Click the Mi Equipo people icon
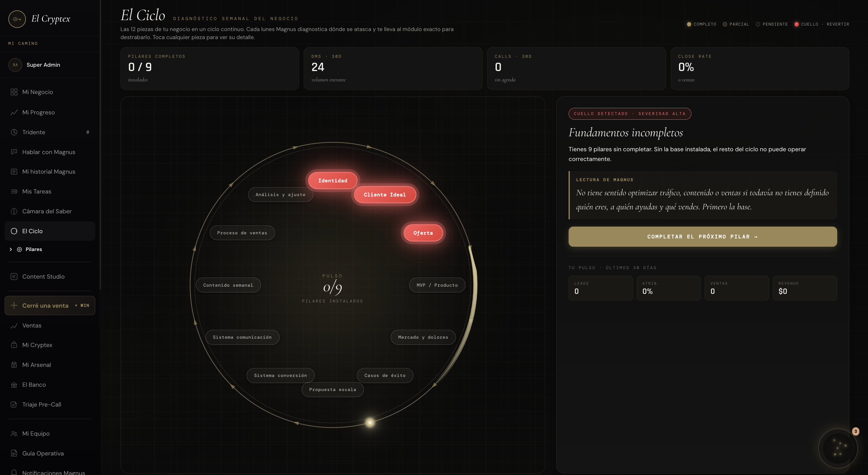This screenshot has height=475, width=868. [x=14, y=434]
